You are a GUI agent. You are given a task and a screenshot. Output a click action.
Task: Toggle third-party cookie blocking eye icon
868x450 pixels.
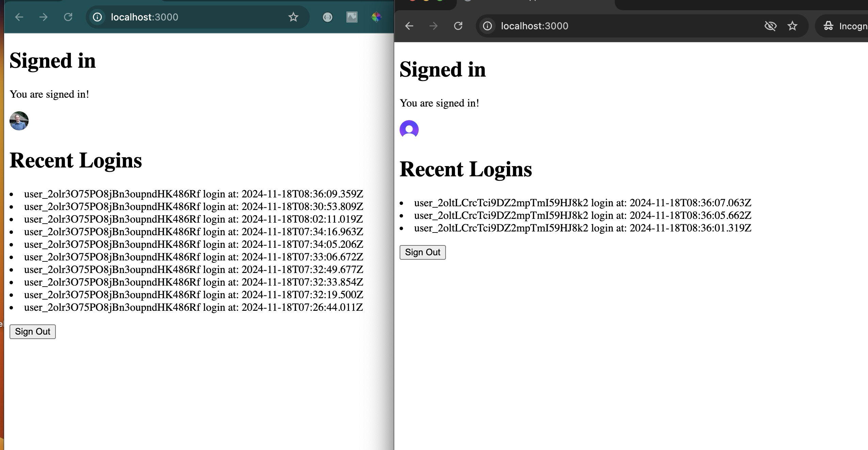pos(770,26)
